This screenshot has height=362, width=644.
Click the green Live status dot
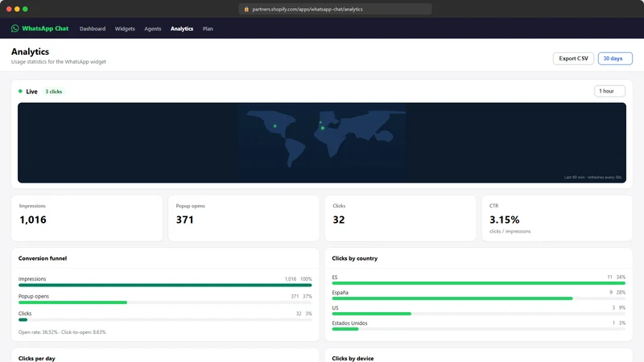pos(20,91)
